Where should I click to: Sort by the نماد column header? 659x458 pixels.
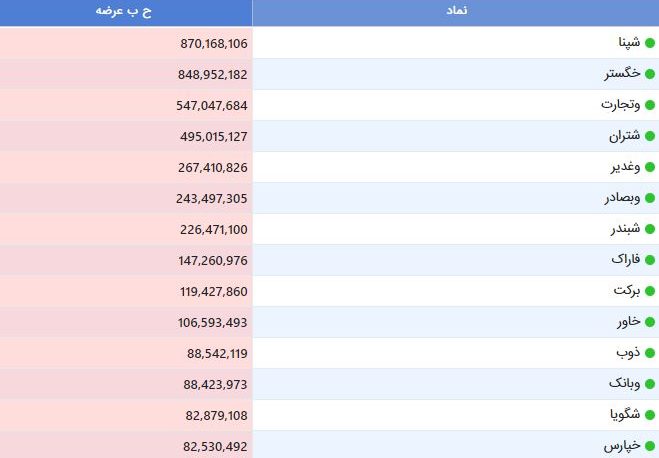pyautogui.click(x=456, y=13)
